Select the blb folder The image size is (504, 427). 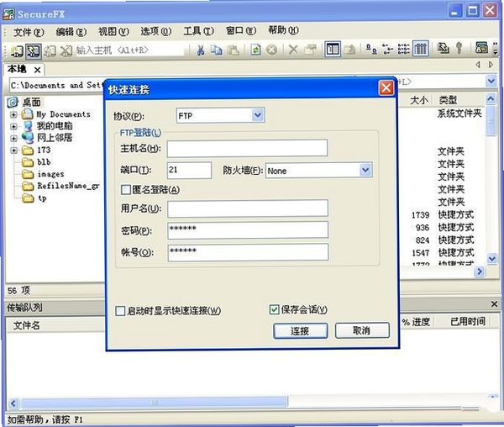44,162
